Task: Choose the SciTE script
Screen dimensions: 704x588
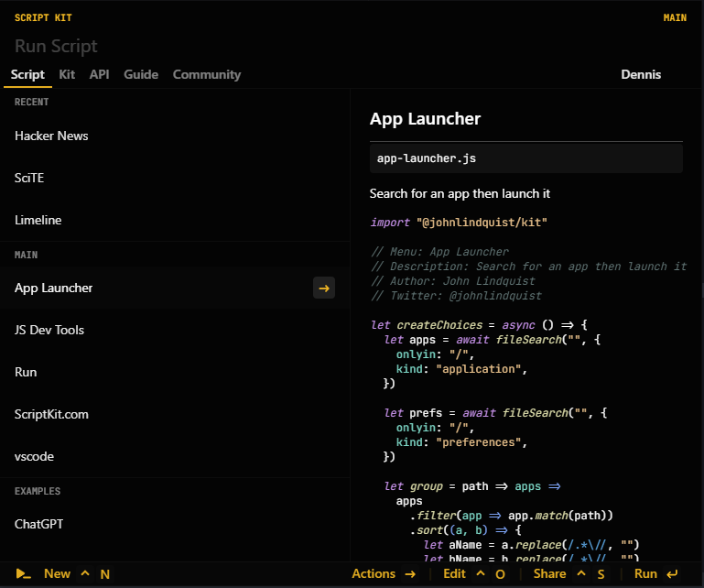Action: 29,179
